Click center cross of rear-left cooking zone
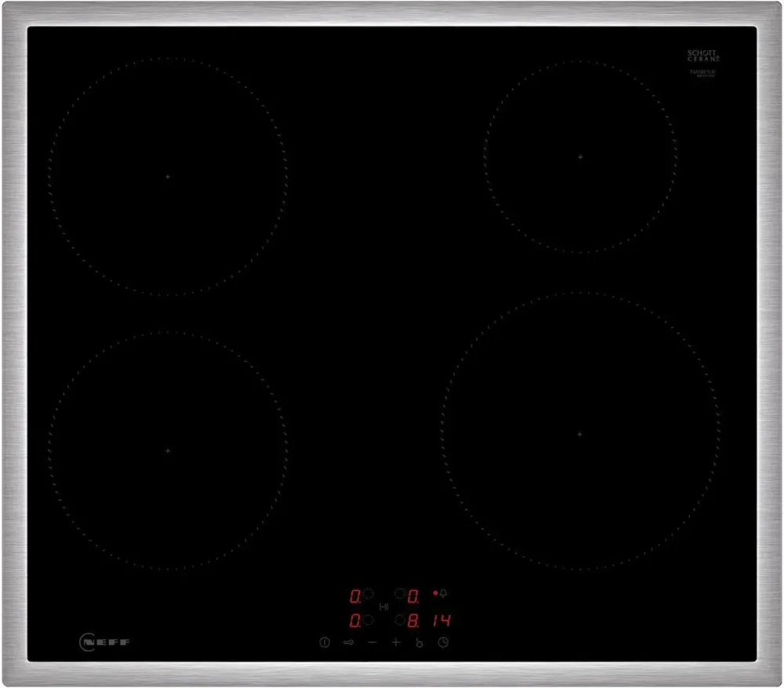This screenshot has width=784, height=688. [167, 177]
